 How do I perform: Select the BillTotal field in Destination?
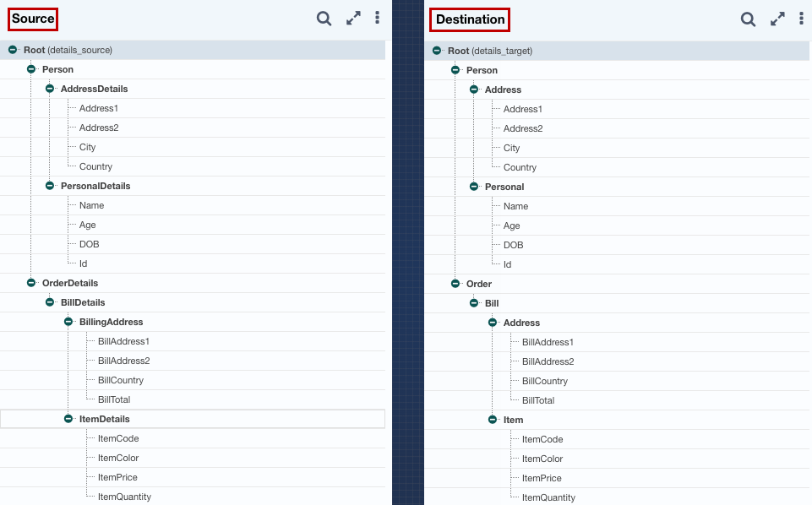point(538,400)
